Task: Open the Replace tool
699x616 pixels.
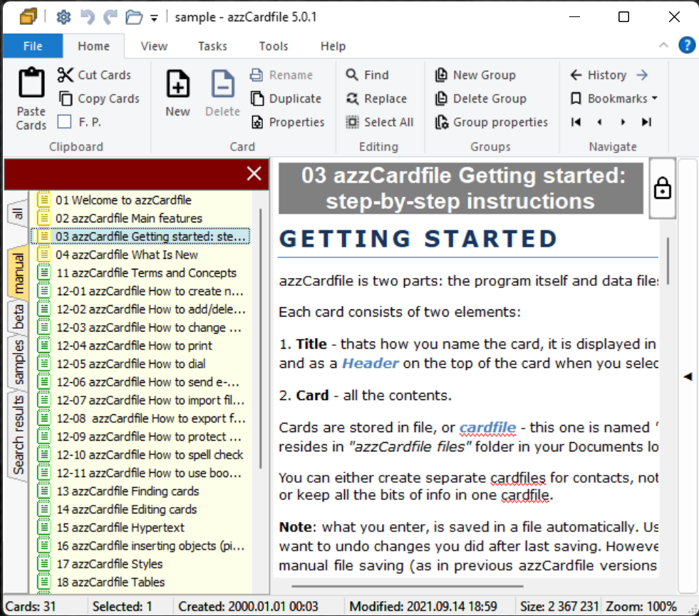Action: (x=377, y=98)
